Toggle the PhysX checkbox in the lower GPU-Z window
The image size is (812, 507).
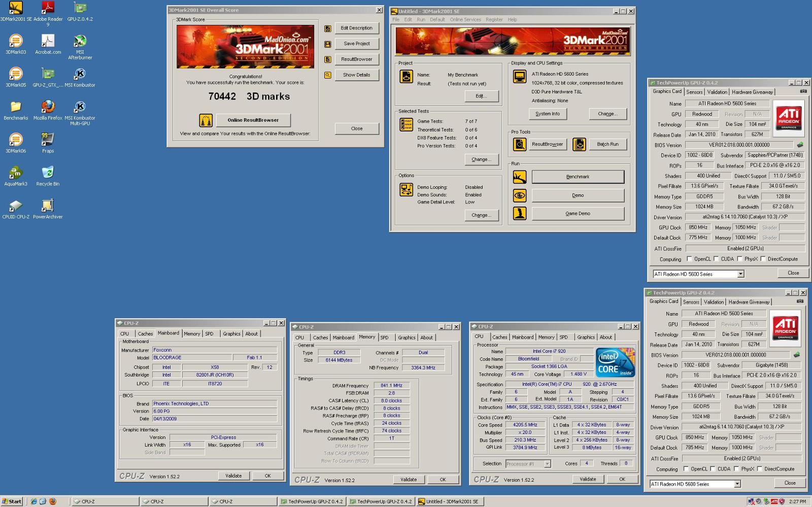click(736, 469)
